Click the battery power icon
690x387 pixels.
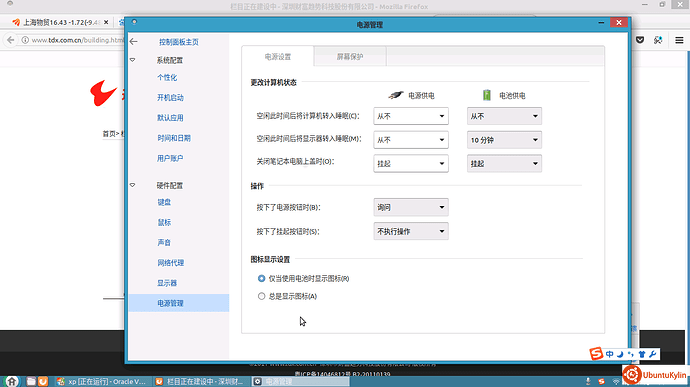pyautogui.click(x=487, y=95)
